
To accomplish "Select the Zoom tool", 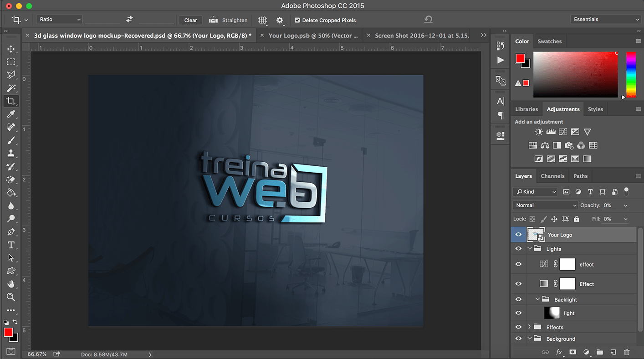I will click(x=11, y=297).
